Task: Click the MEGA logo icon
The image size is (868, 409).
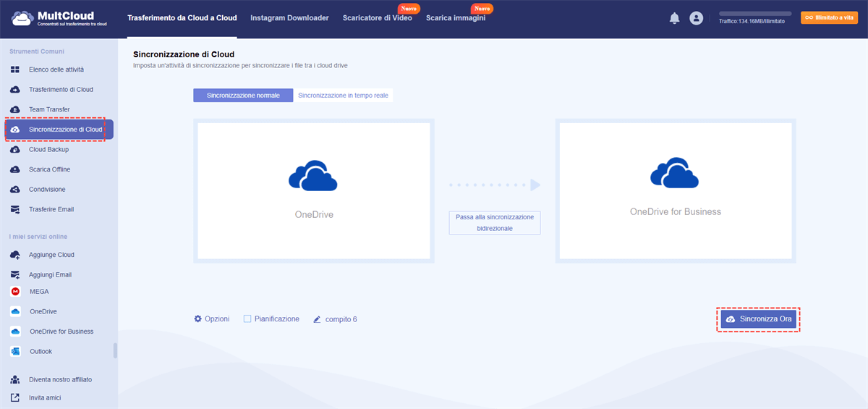Action: [x=15, y=291]
